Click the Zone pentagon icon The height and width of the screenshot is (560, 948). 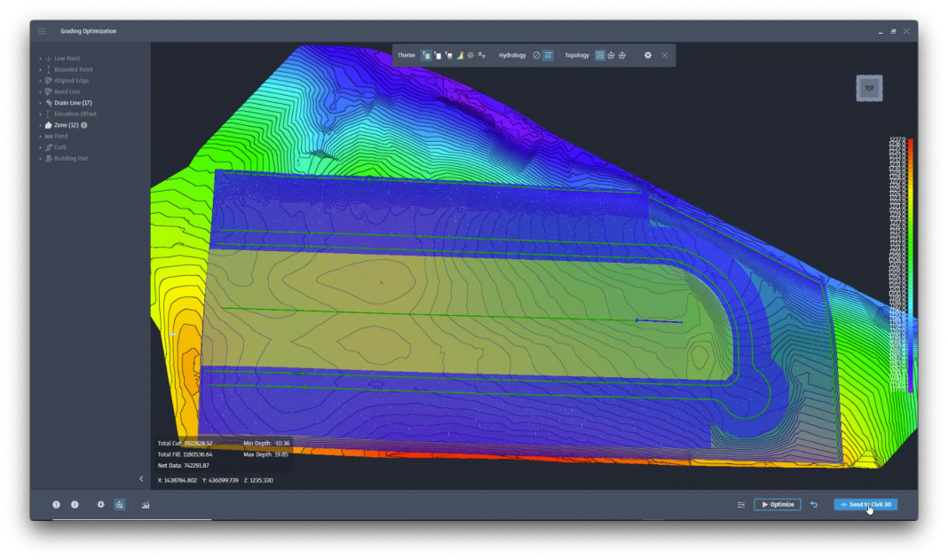point(48,125)
